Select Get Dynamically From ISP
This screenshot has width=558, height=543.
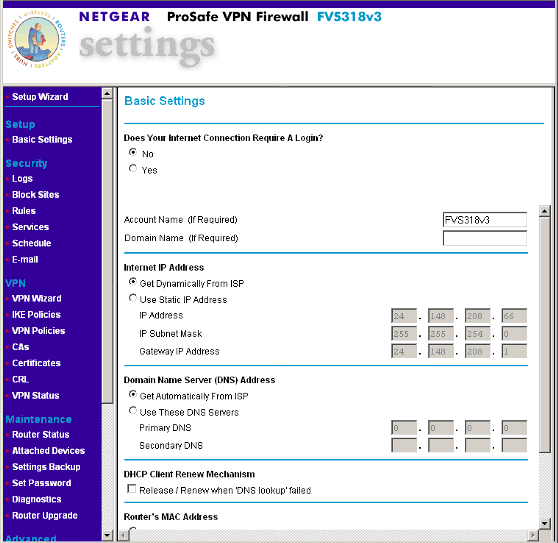[x=133, y=282]
